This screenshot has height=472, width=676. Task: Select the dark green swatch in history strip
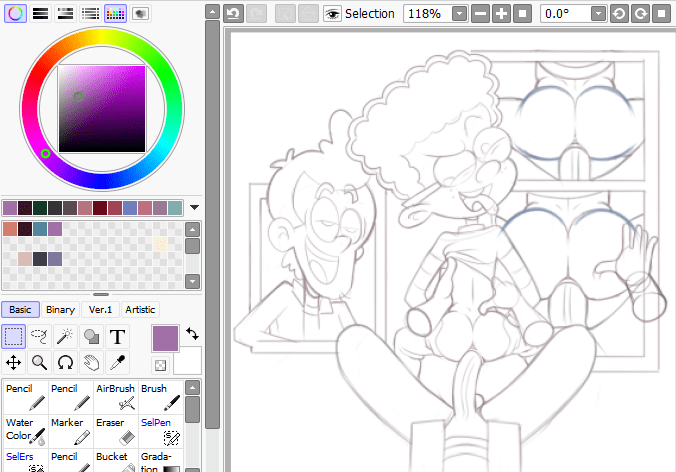pyautogui.click(x=40, y=208)
